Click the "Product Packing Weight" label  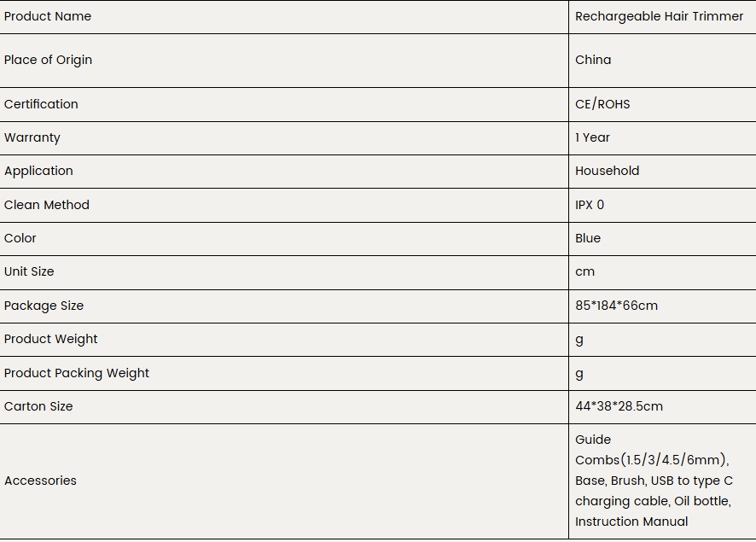click(x=77, y=373)
